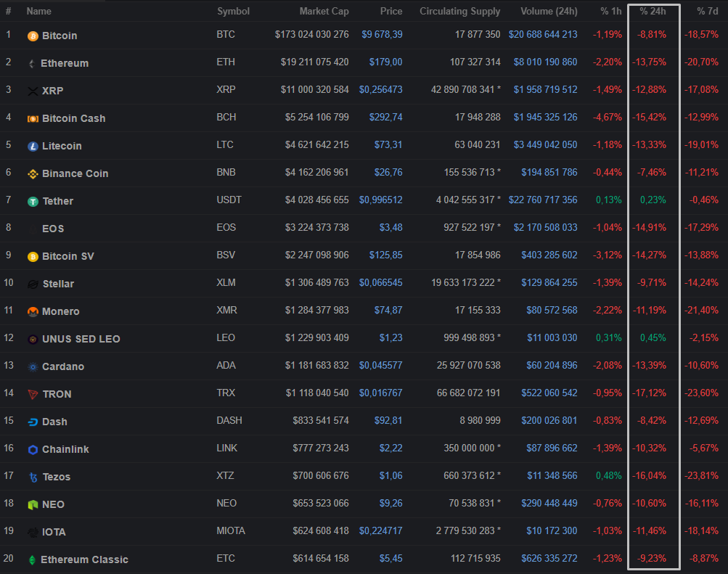Click Ethereum Classic row's ETC symbol

225,559
